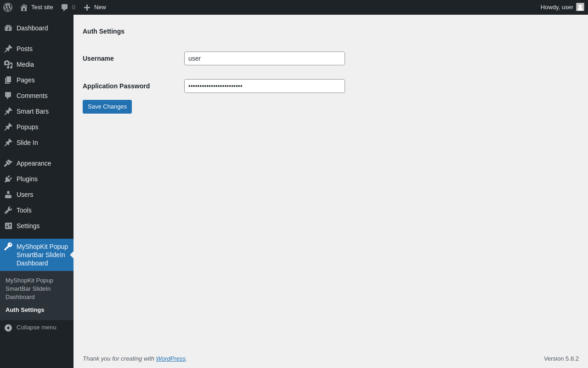
Task: Click the Plugins plug icon
Action: coord(8,179)
